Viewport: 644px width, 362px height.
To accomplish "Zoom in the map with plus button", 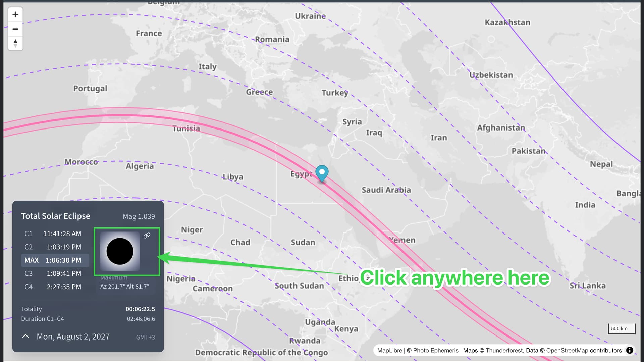I will click(15, 14).
